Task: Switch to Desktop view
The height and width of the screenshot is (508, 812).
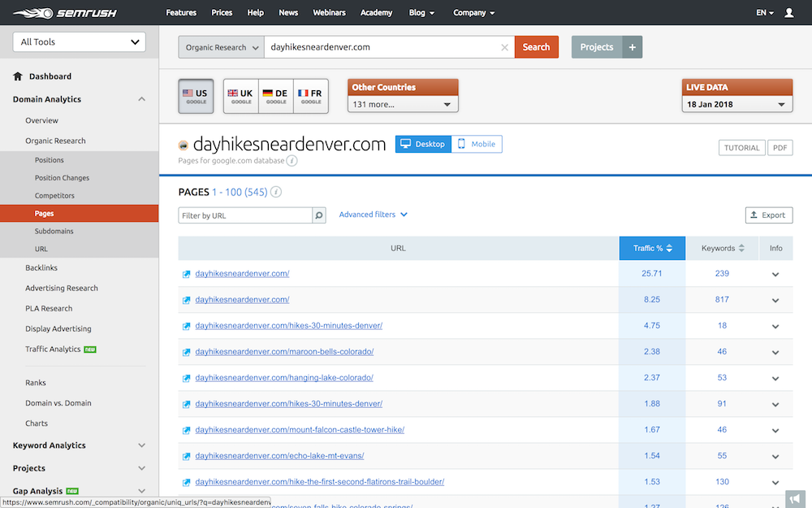Action: coord(423,144)
